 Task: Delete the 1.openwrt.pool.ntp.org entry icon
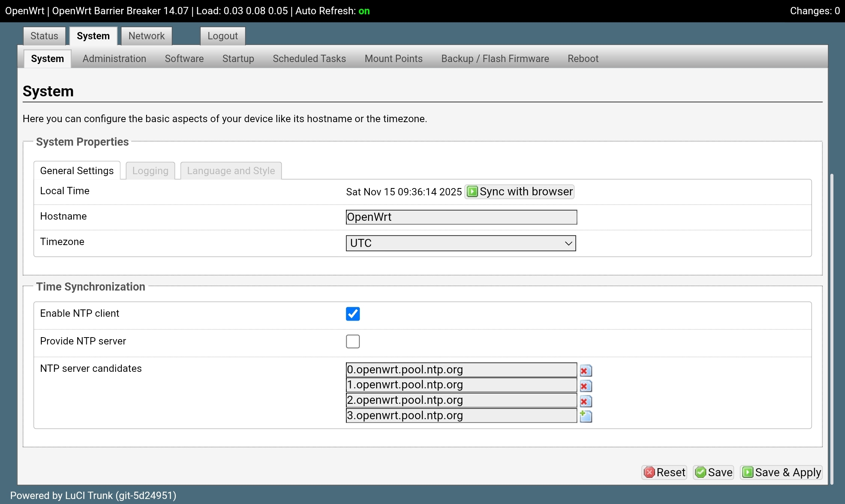tap(585, 386)
